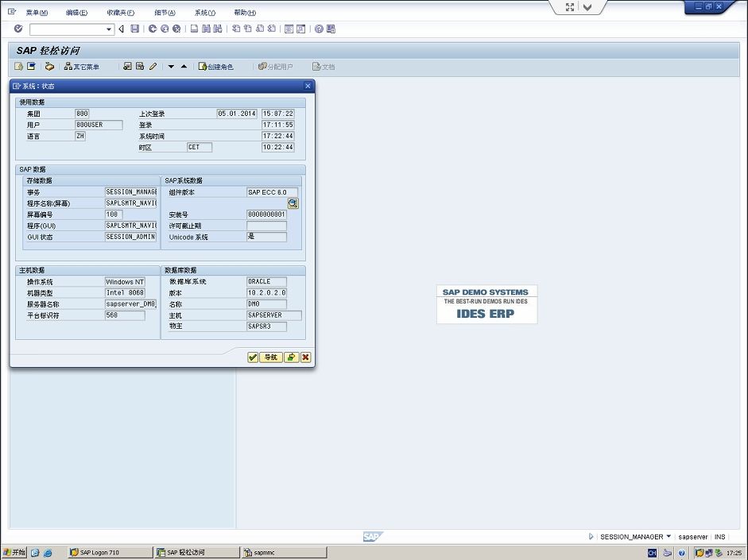Screen dimensions: 748x560
Task: Confirm dialog with green checkmark button
Action: click(x=253, y=357)
